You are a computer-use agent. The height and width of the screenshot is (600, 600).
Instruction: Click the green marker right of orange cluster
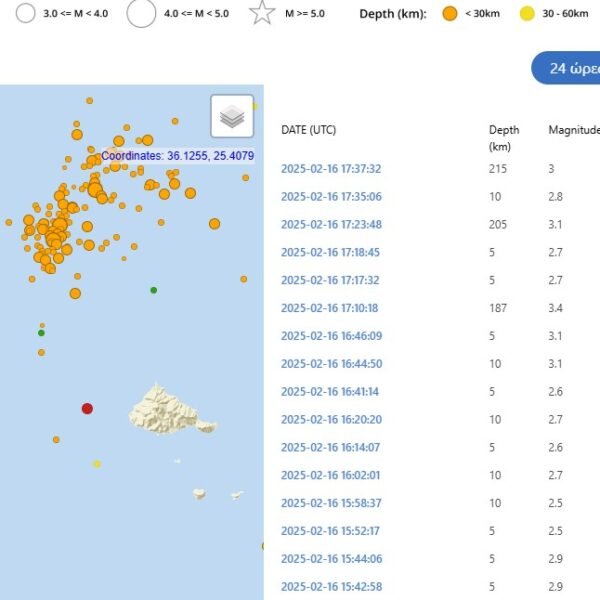click(x=153, y=290)
